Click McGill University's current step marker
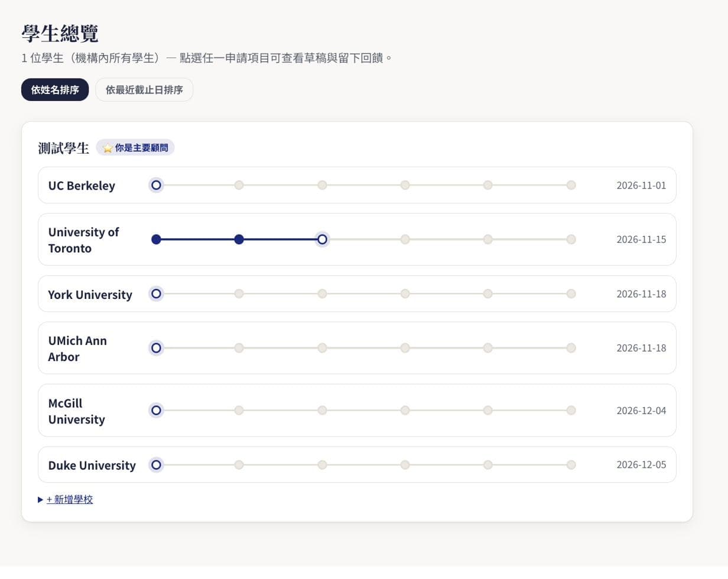Viewport: 728px width, 579px height. click(x=156, y=411)
